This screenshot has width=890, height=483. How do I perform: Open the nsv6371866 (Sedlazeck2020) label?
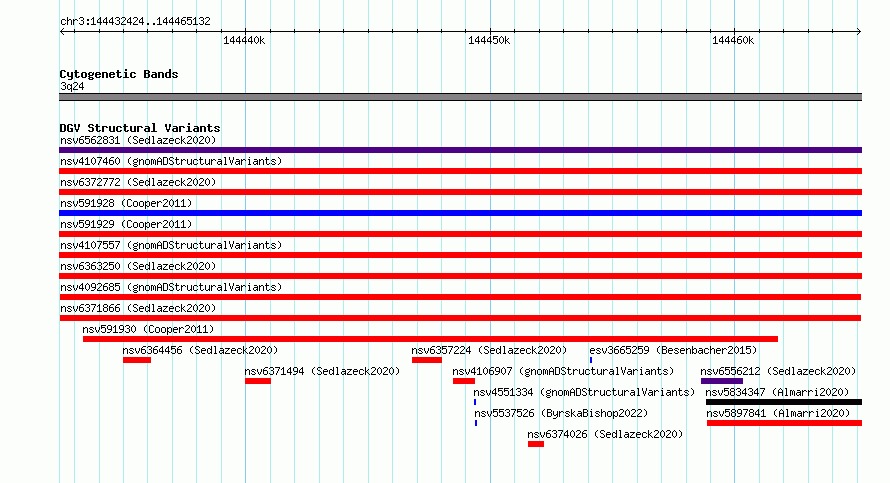point(138,308)
